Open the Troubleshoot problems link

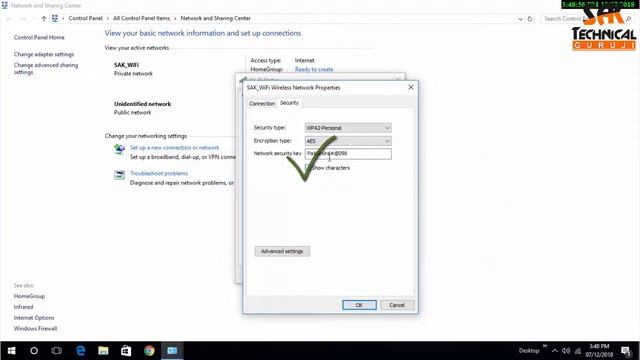[x=159, y=173]
